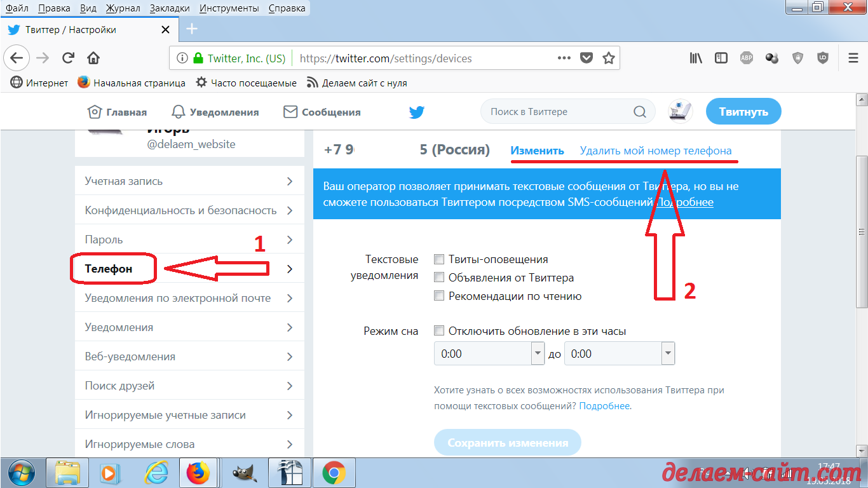Click the Твитнуть button
This screenshot has height=488, width=868.
pos(743,112)
